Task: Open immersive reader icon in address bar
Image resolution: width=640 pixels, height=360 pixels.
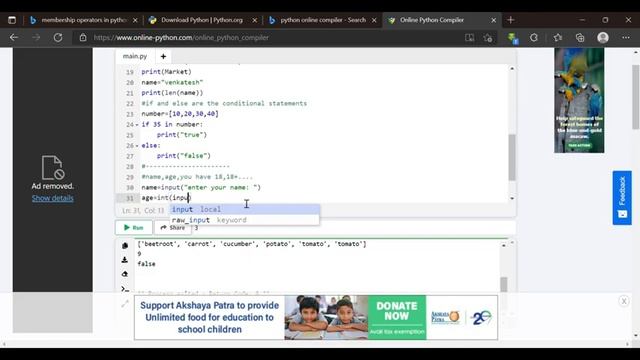Action: pyautogui.click(x=469, y=38)
